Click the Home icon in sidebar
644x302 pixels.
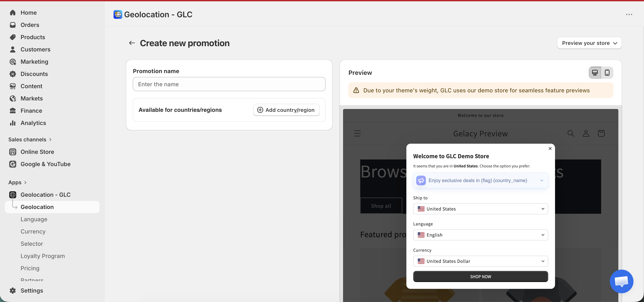coord(13,13)
